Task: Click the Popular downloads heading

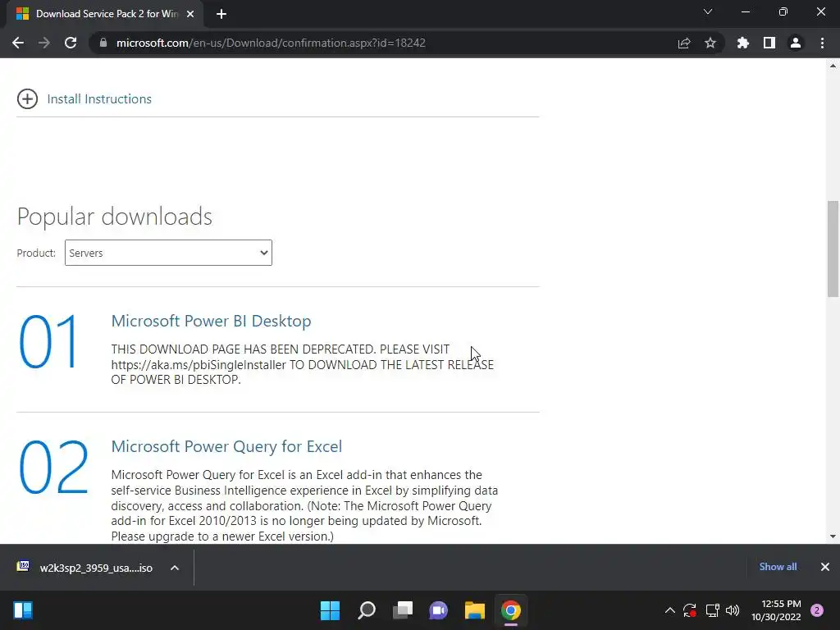Action: [x=115, y=217]
